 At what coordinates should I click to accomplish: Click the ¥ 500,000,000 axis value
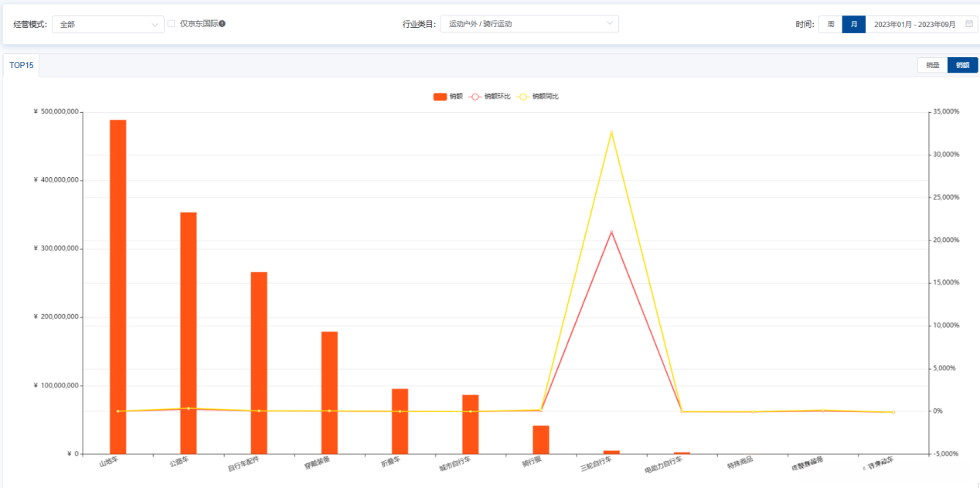56,112
